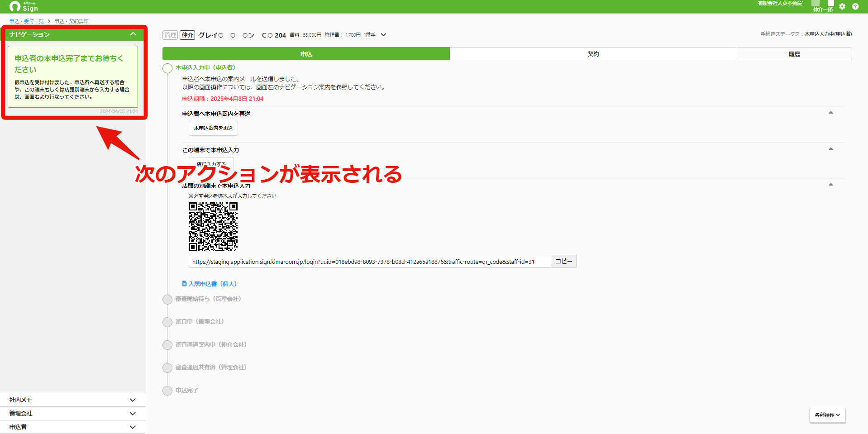Expand the 申込者 panel

[73, 427]
